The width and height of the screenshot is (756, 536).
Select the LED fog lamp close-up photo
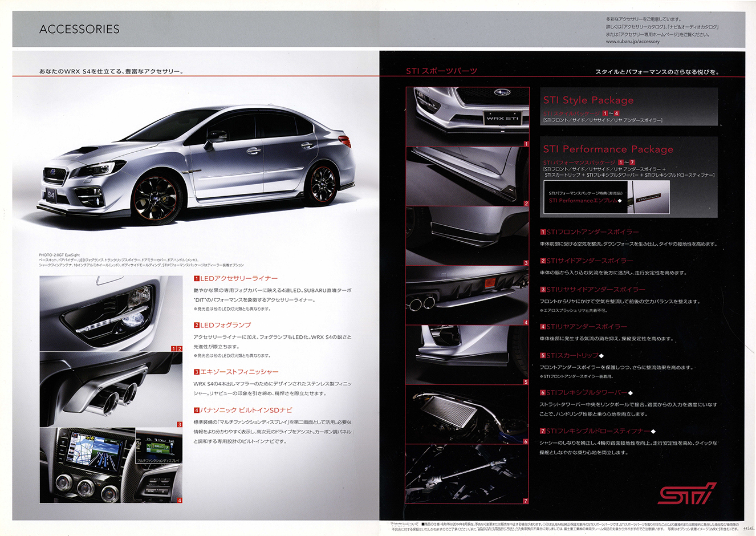coord(111,314)
